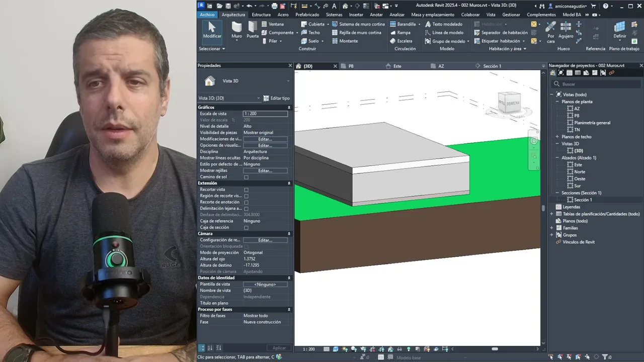Select Separador de habitación tool
The image size is (644, 362).
(501, 33)
